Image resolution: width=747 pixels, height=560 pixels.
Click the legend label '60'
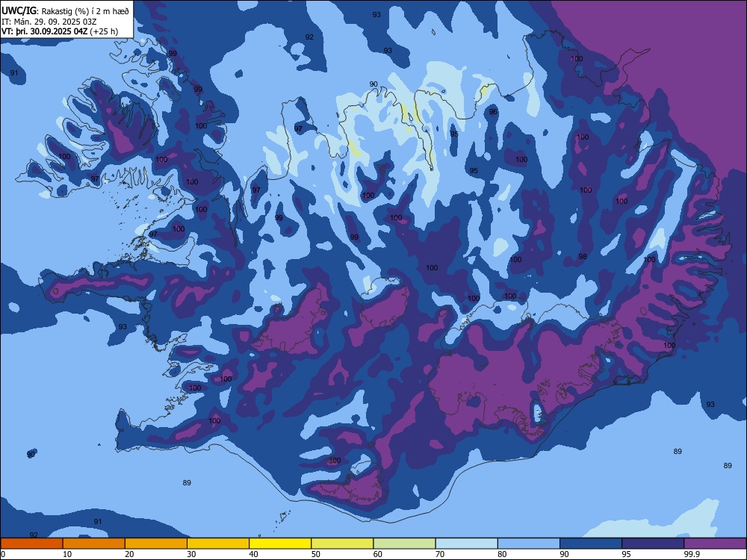pos(378,554)
